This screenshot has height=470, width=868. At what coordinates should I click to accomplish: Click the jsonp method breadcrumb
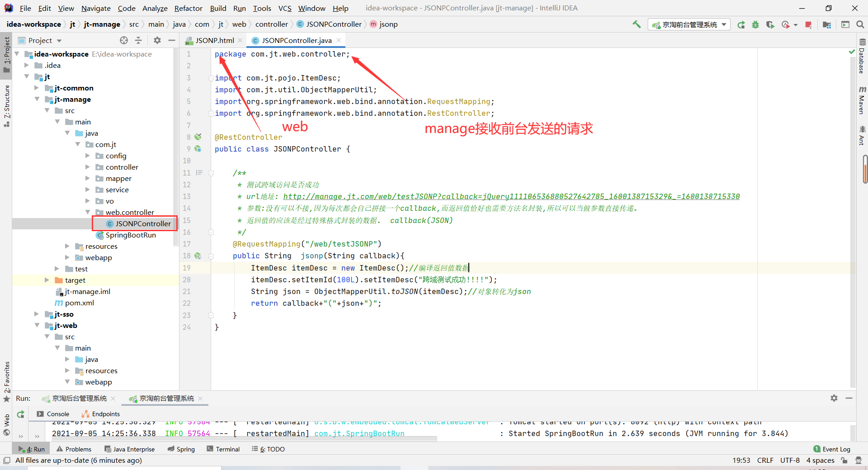(384, 24)
